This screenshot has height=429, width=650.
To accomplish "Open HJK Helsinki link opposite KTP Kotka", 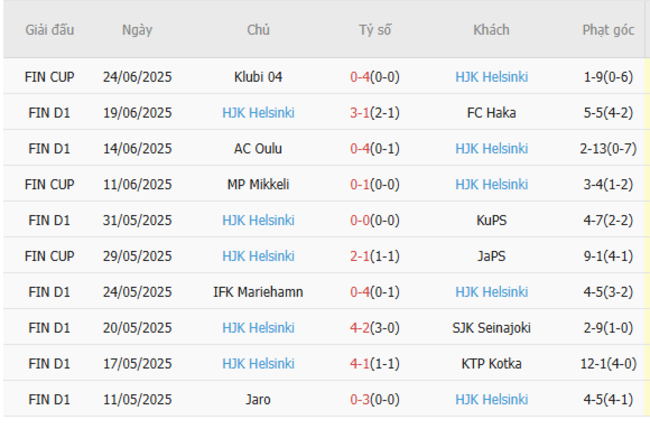I will pyautogui.click(x=258, y=364).
